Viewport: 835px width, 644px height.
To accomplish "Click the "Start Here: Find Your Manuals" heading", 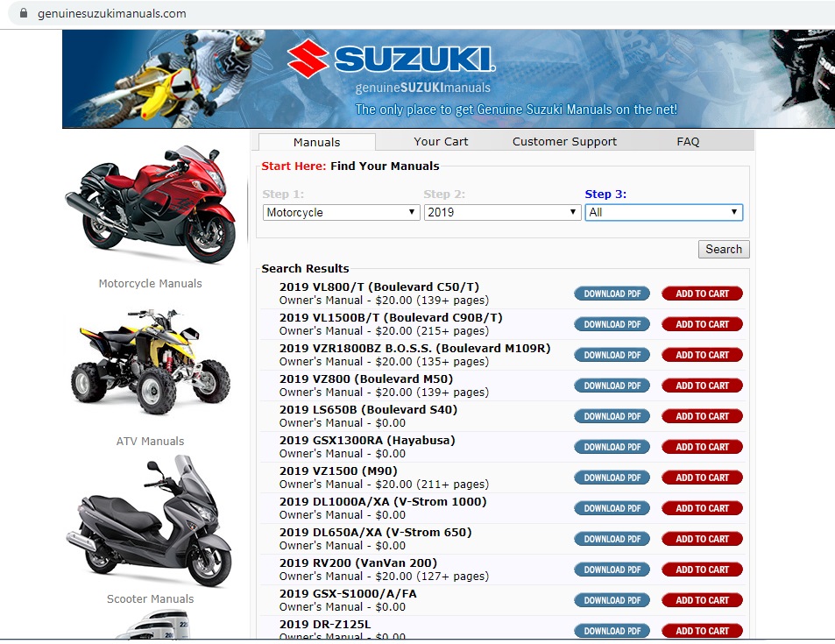I will pos(350,166).
